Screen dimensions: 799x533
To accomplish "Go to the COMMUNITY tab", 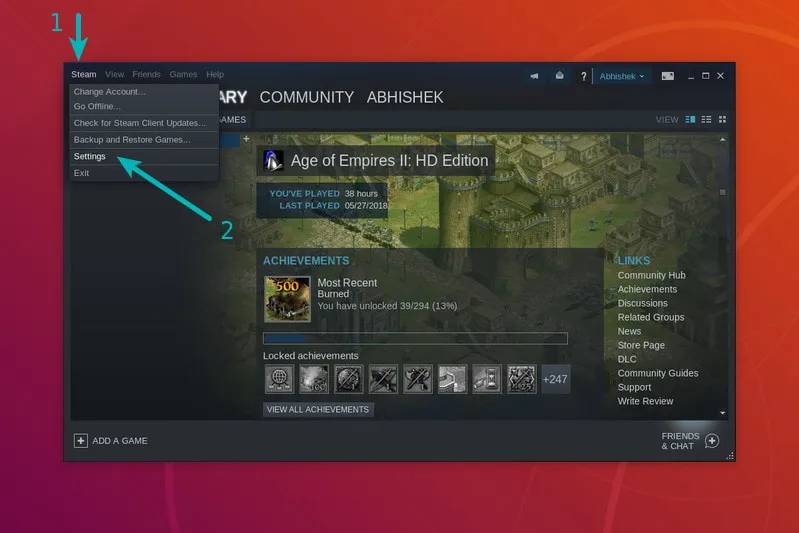I will click(x=307, y=97).
